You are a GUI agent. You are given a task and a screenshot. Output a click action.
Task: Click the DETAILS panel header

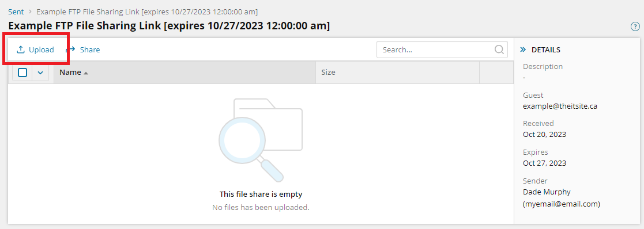click(x=546, y=49)
